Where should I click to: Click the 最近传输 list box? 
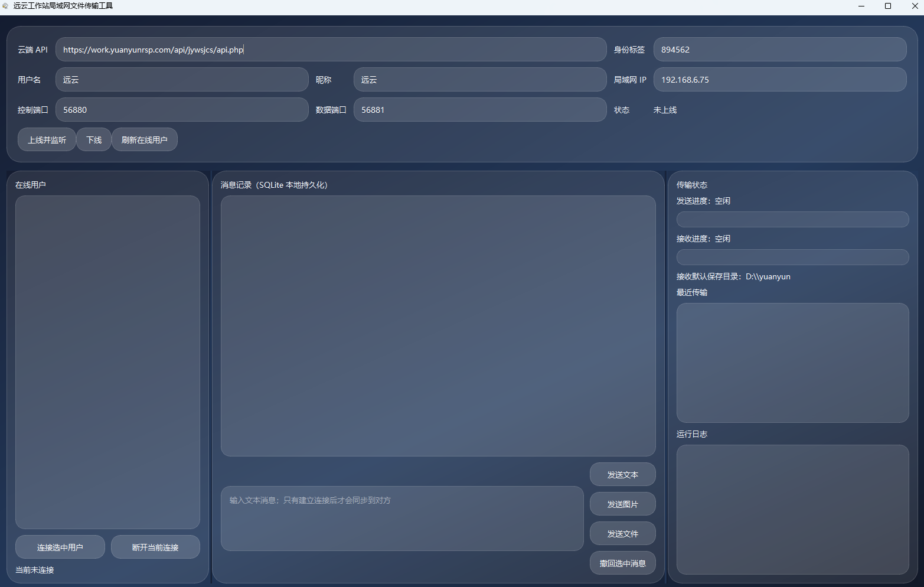(792, 363)
